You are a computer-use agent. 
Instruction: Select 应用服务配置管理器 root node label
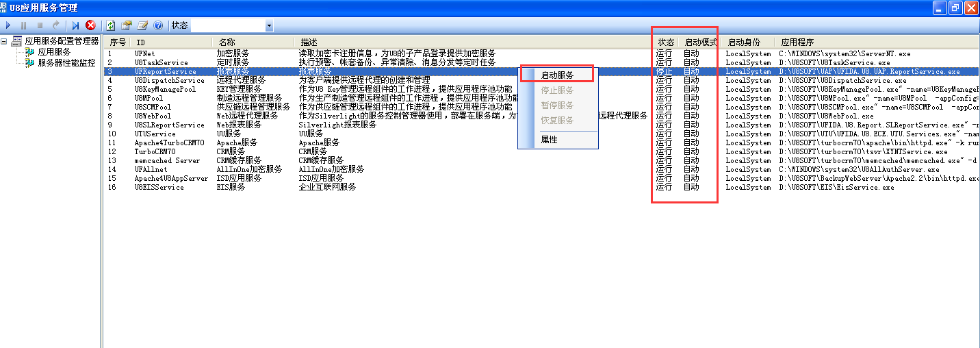click(62, 41)
